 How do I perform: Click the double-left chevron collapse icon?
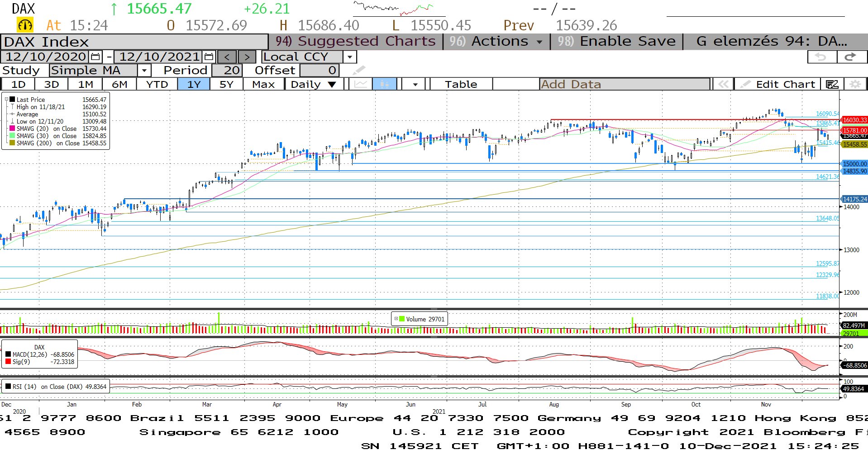pos(723,84)
